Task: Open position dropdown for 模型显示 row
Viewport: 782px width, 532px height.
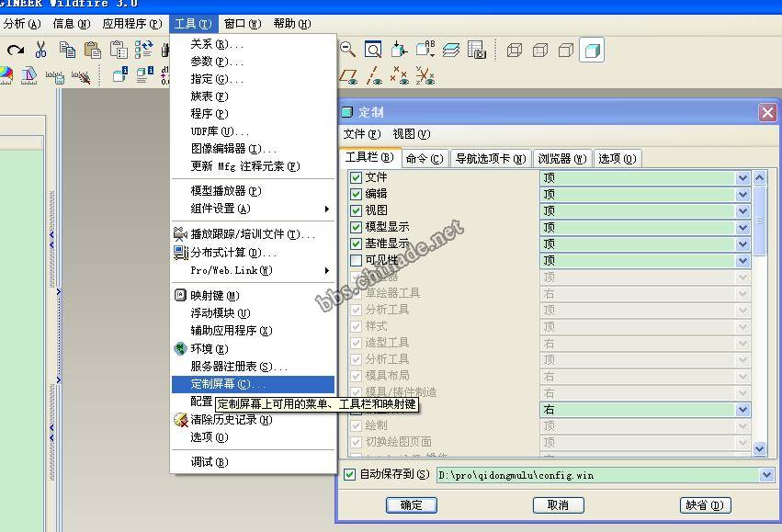Action: [742, 227]
